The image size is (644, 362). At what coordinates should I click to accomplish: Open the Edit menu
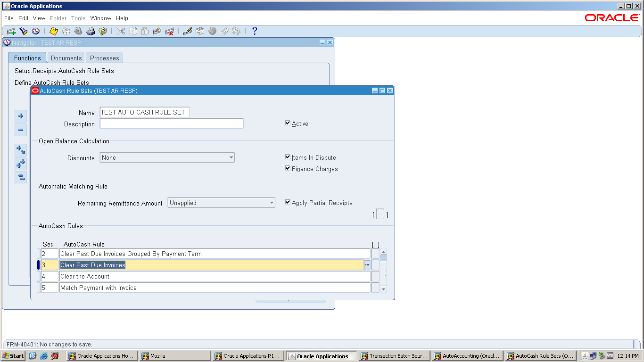click(x=24, y=18)
